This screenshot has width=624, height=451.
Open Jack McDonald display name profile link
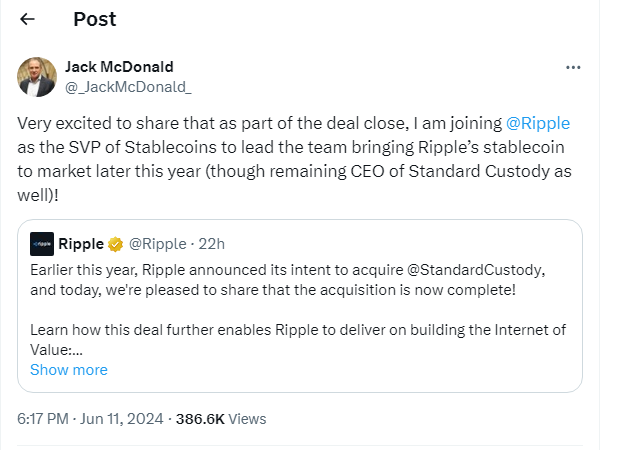[119, 66]
